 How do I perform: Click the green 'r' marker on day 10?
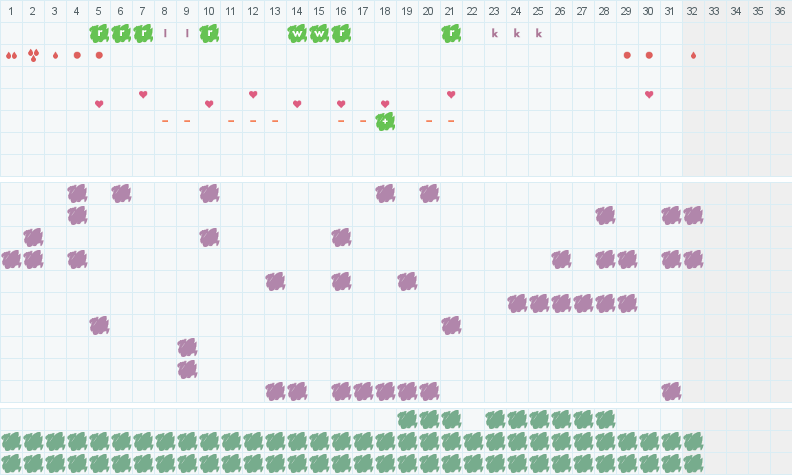pos(209,33)
